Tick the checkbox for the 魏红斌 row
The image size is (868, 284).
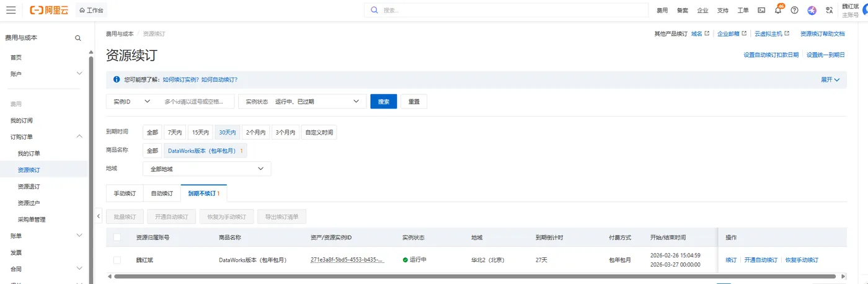click(117, 260)
